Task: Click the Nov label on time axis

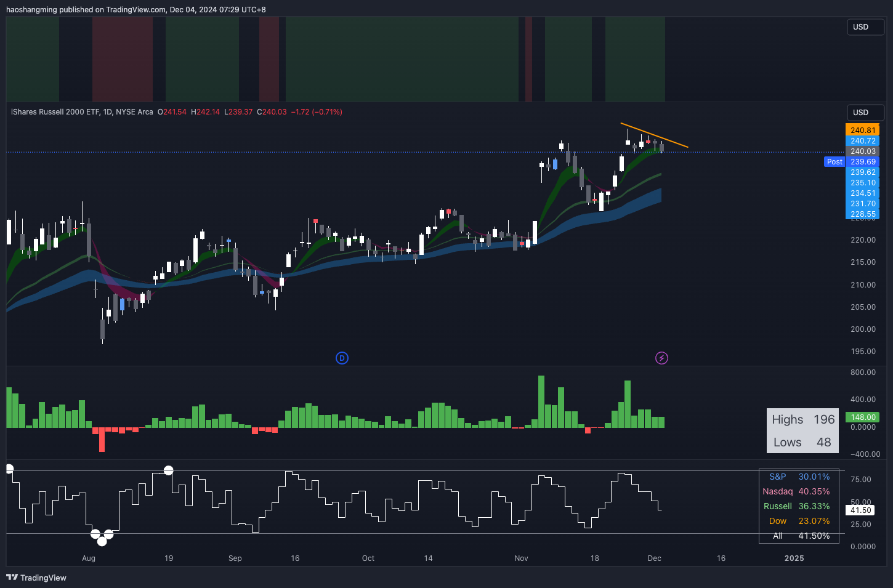Action: coord(521,558)
